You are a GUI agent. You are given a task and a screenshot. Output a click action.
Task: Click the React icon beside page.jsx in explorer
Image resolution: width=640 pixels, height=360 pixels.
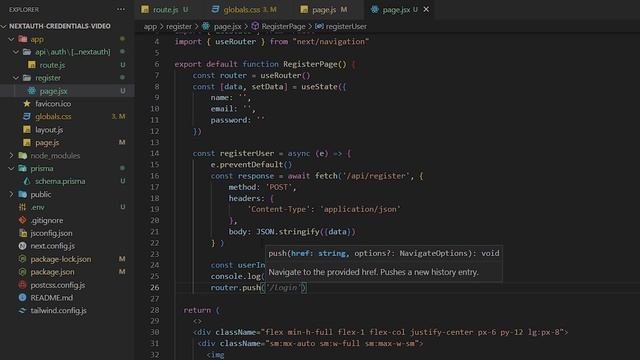pos(31,91)
